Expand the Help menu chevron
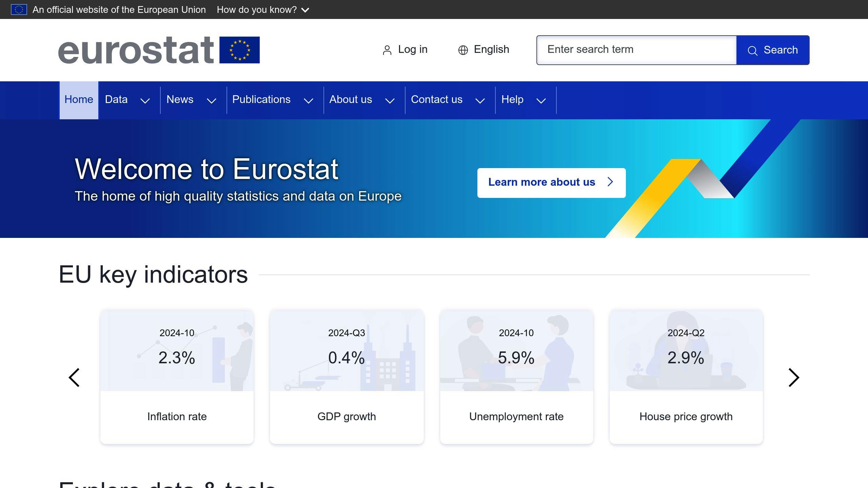The width and height of the screenshot is (868, 488). [541, 101]
